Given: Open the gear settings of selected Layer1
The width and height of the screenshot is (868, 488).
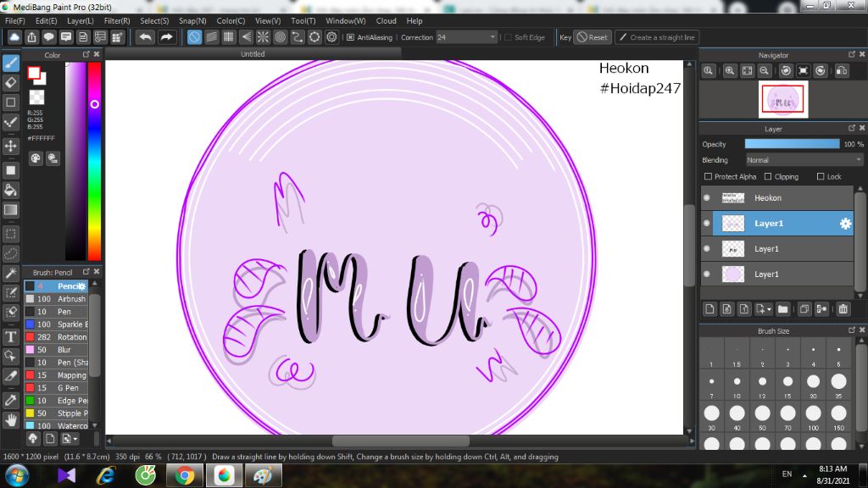Looking at the screenshot, I should tap(845, 224).
